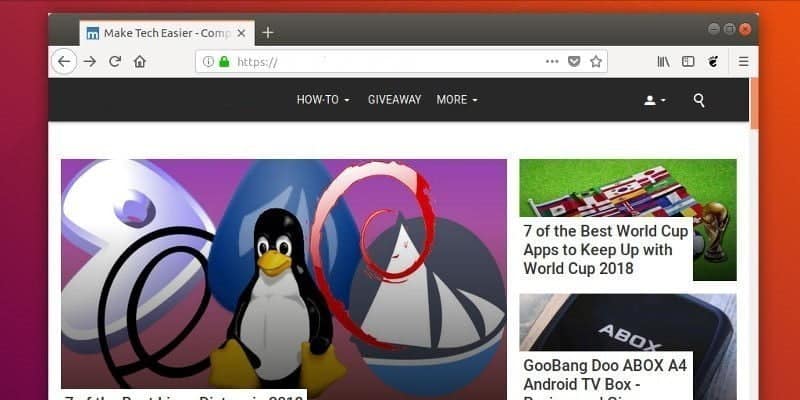Viewport: 800px width, 400px height.
Task: Expand the MORE dropdown menu
Action: click(x=457, y=99)
